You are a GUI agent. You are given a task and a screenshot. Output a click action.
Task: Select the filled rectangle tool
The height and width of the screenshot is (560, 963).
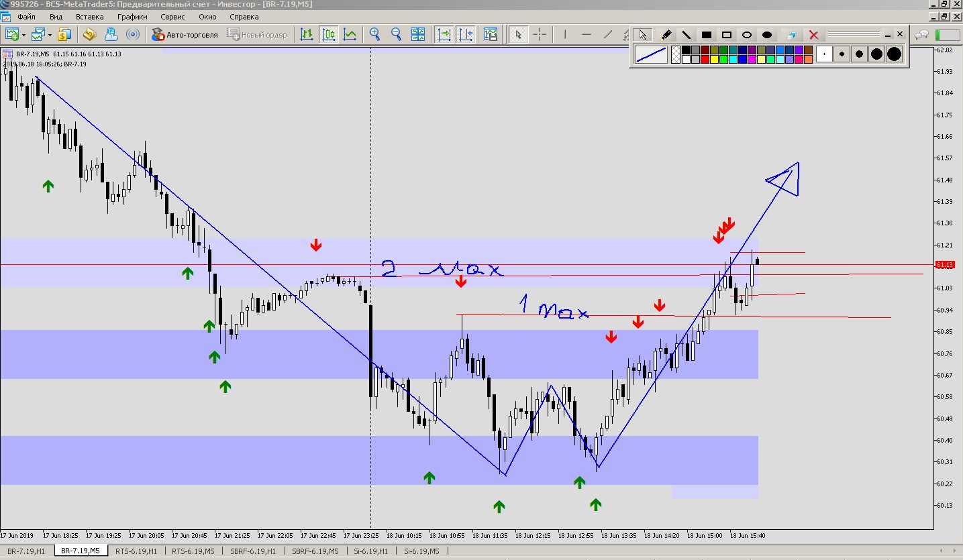tap(706, 34)
